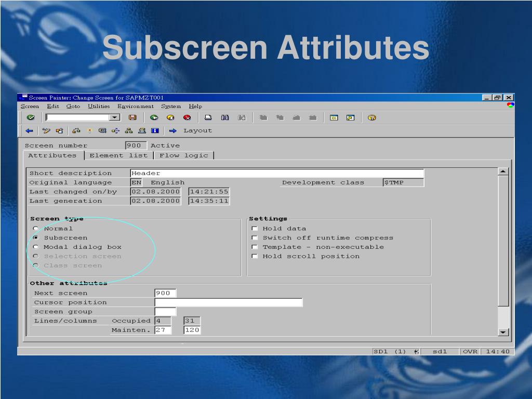Image resolution: width=532 pixels, height=399 pixels.
Task: Click the Short description field containing Header
Action: (277, 173)
